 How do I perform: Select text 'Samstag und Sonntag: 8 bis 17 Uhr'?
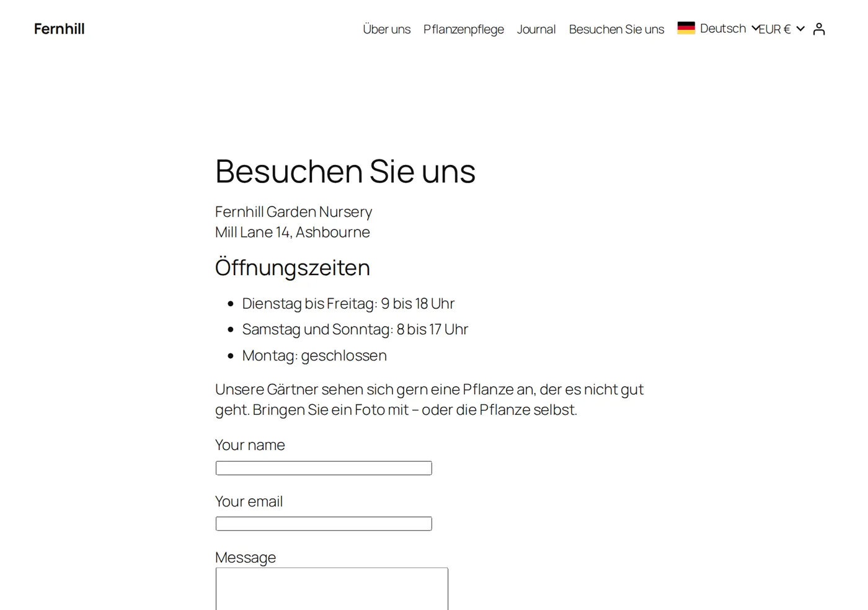pyautogui.click(x=355, y=329)
